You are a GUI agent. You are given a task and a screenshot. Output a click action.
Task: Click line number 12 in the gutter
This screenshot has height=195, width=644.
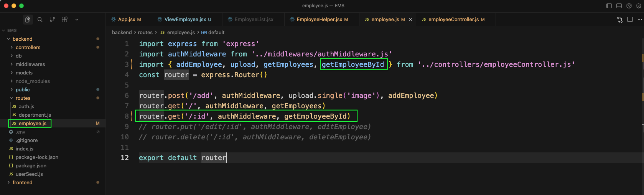point(125,158)
